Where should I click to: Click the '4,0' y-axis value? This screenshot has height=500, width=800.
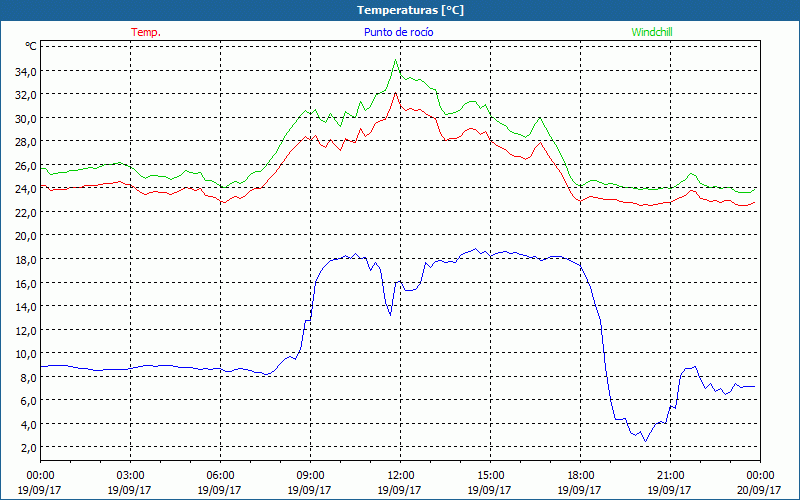point(28,424)
